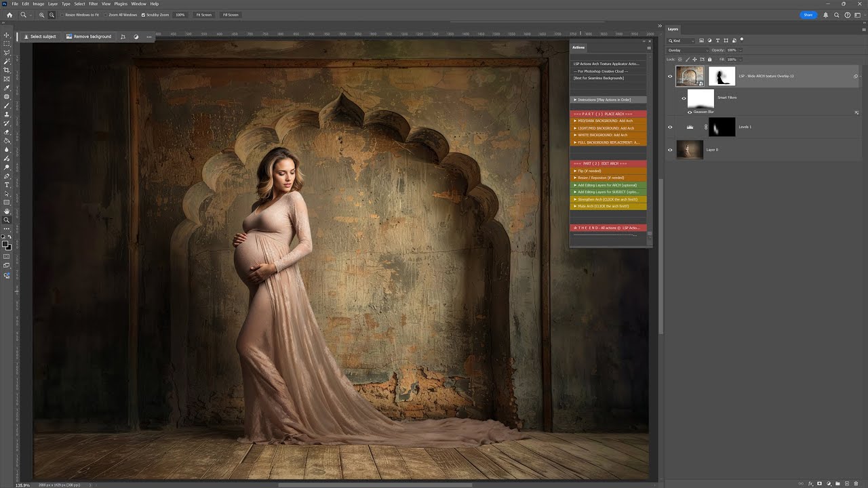This screenshot has width=868, height=488.
Task: Select the Crop tool
Action: pyautogui.click(x=7, y=70)
